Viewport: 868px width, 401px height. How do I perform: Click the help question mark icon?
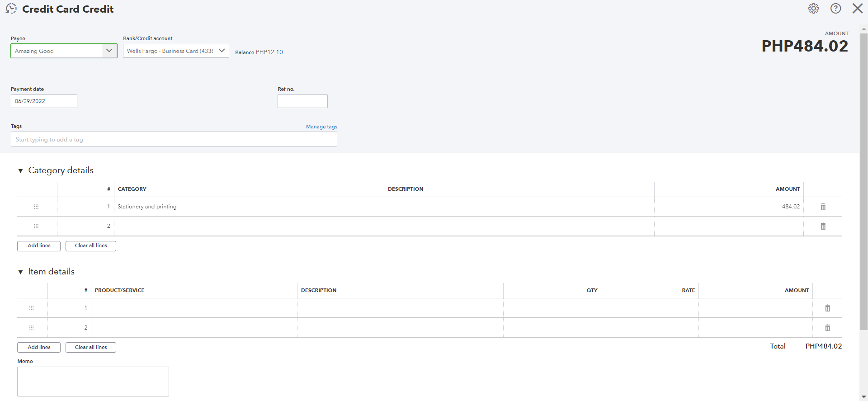pos(835,9)
